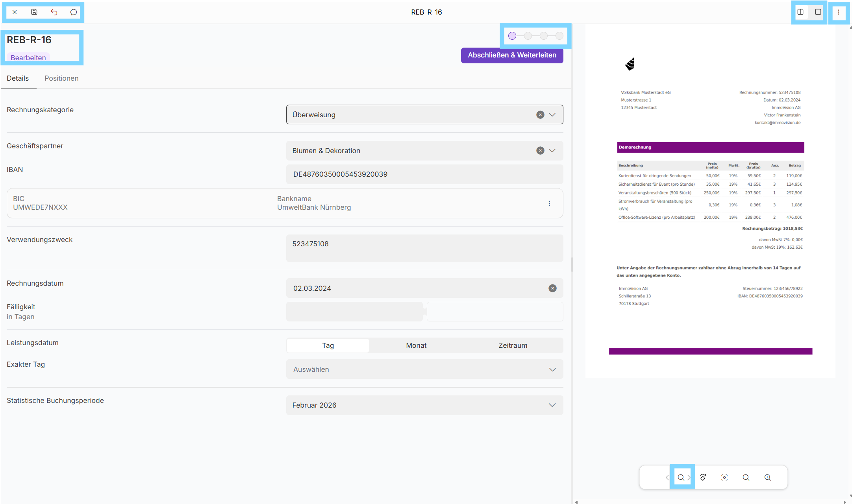The height and width of the screenshot is (504, 852).
Task: Zoom out of the invoice preview
Action: tap(746, 477)
